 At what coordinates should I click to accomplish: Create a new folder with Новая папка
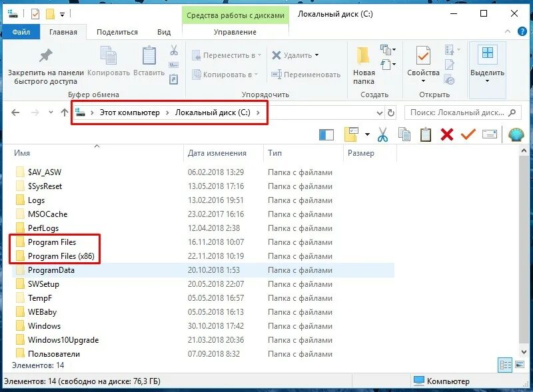(363, 66)
